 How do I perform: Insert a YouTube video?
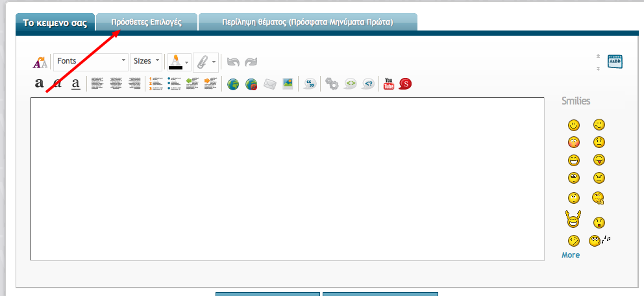pos(388,83)
